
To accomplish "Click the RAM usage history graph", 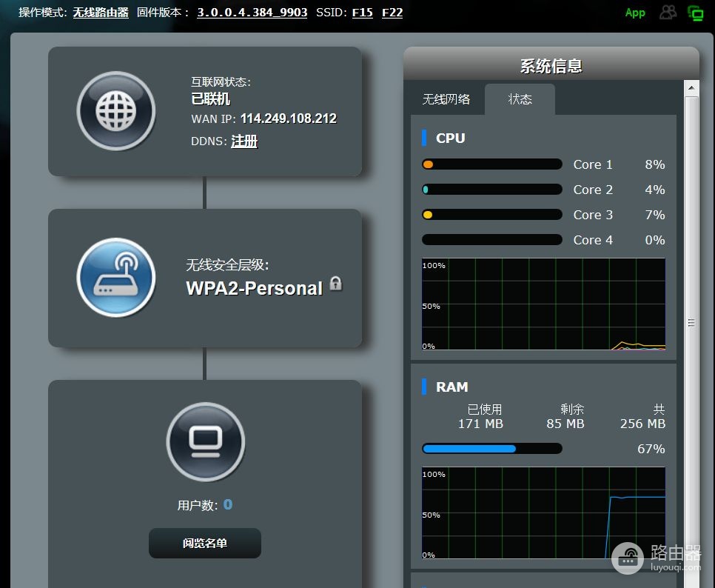I will (x=543, y=512).
